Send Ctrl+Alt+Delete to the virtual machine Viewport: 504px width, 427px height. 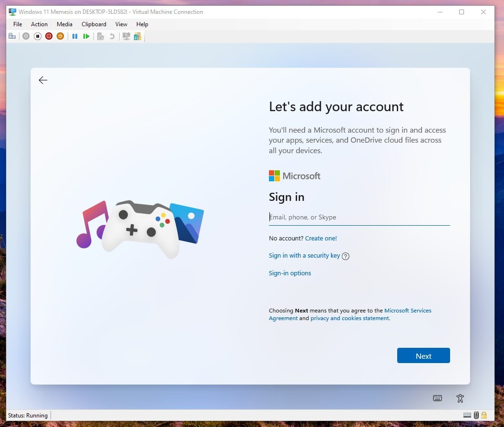pos(12,36)
